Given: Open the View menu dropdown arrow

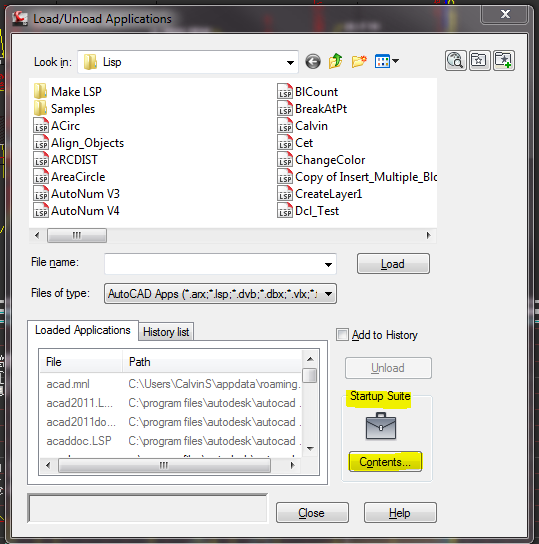Looking at the screenshot, I should click(x=395, y=61).
